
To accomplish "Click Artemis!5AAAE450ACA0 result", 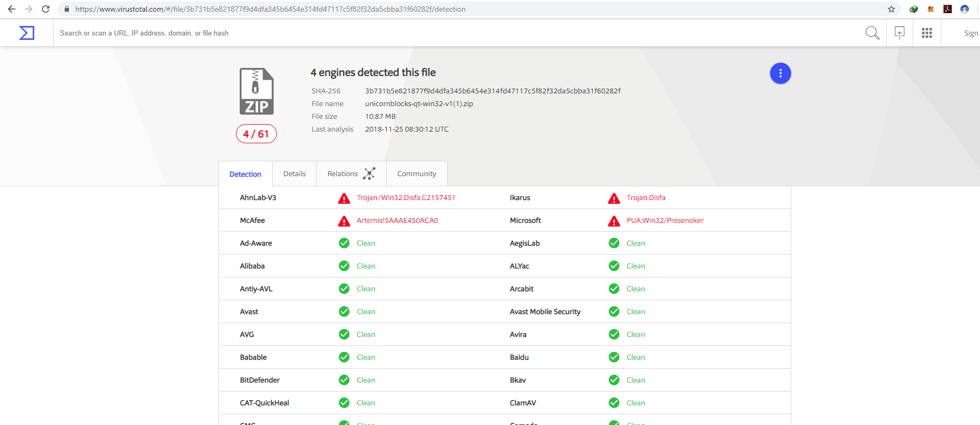I will click(x=398, y=220).
